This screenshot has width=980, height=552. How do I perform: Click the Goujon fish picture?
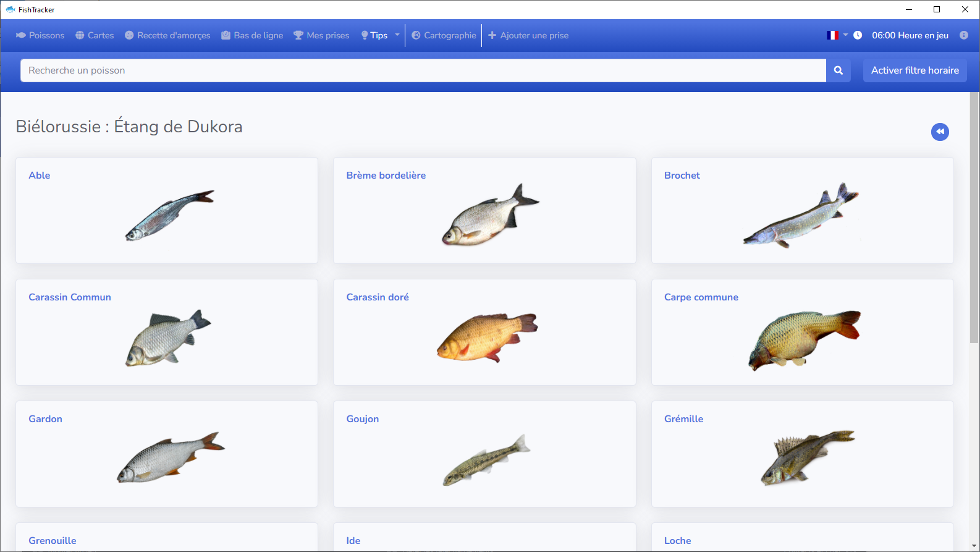487,460
